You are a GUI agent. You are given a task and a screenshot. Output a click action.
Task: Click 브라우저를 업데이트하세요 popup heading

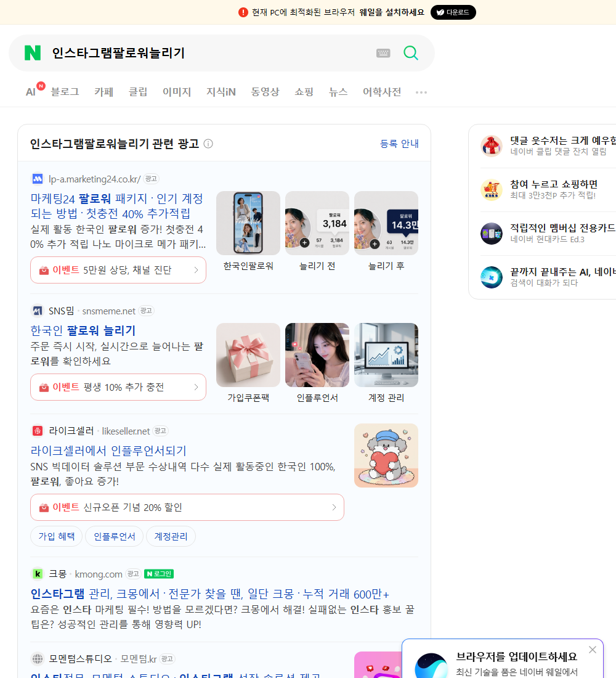517,656
